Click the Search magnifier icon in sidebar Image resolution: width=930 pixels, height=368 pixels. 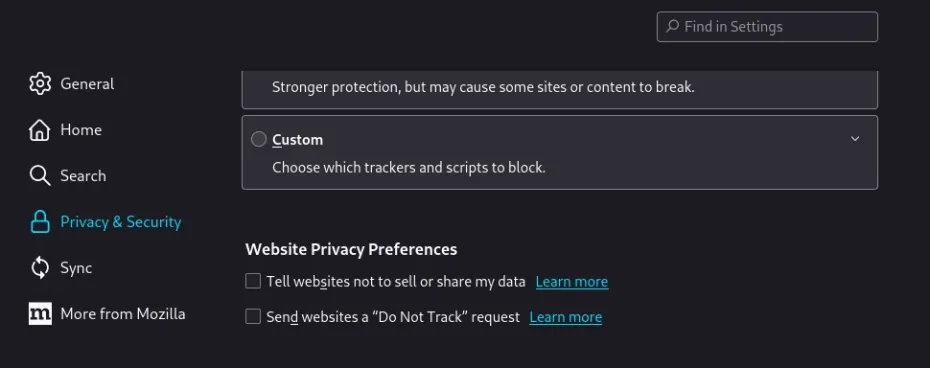[40, 176]
